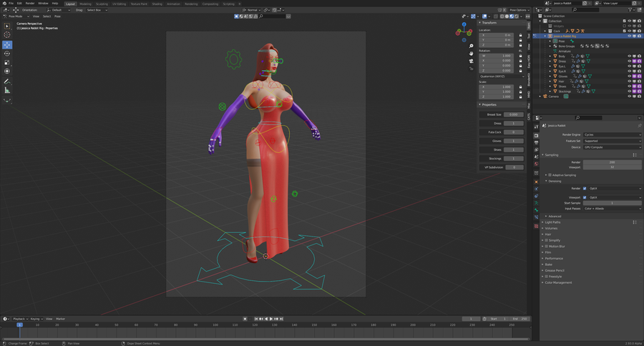This screenshot has width=644, height=346.
Task: Select the Transform tool
Action: (7, 71)
